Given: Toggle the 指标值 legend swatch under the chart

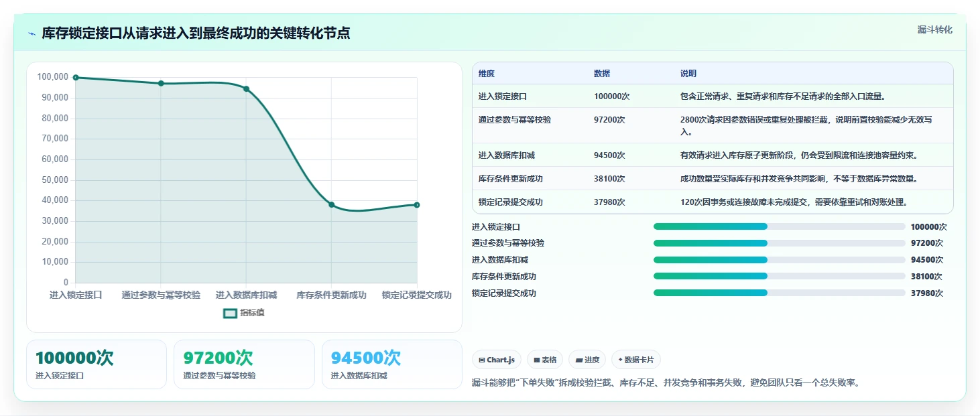Looking at the screenshot, I should click(230, 313).
